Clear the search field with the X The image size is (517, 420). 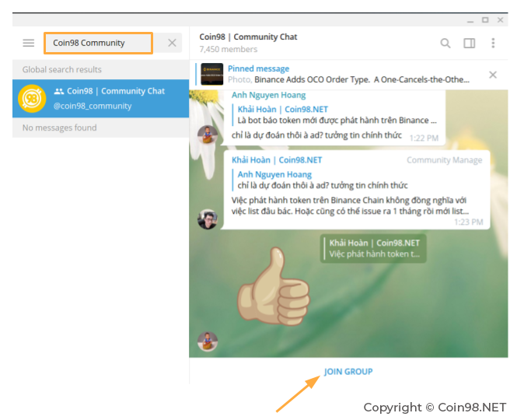click(x=172, y=43)
